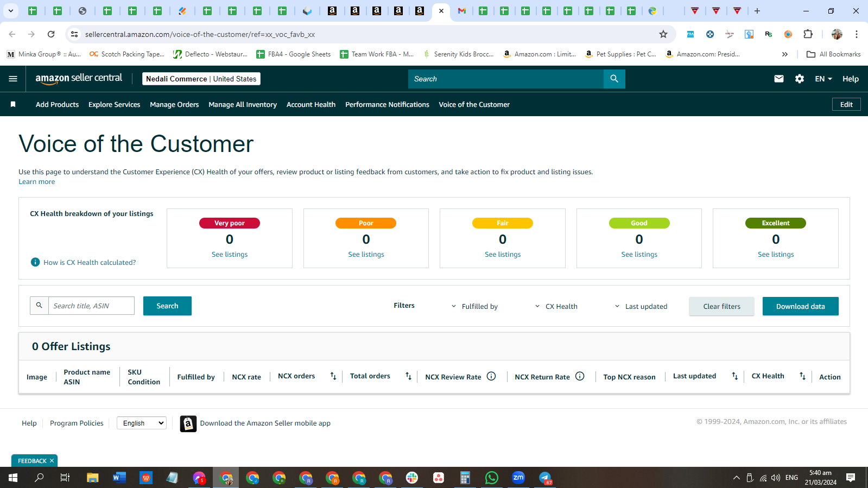Click the Download data button
868x488 pixels.
800,306
